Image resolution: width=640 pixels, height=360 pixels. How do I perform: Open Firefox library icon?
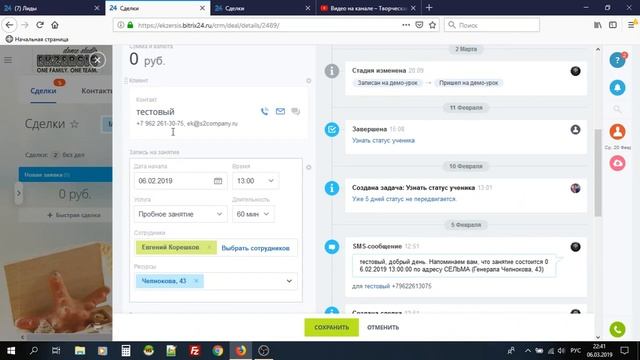(598, 25)
